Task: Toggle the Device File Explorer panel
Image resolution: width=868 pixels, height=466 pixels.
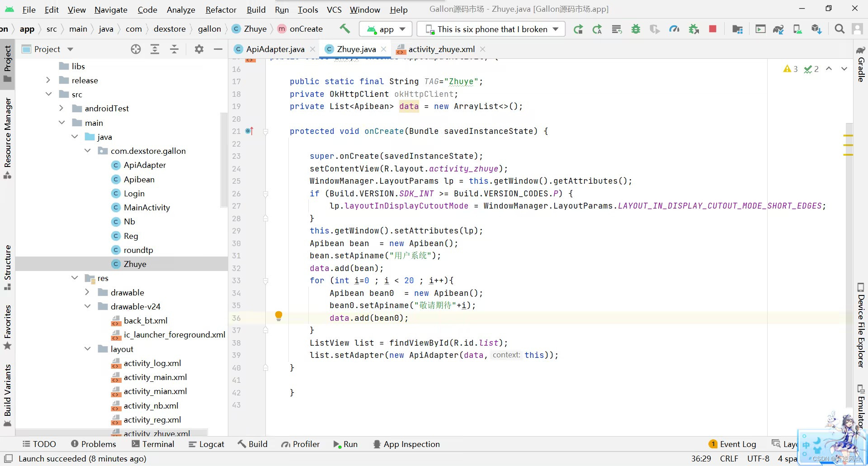Action: point(861,325)
